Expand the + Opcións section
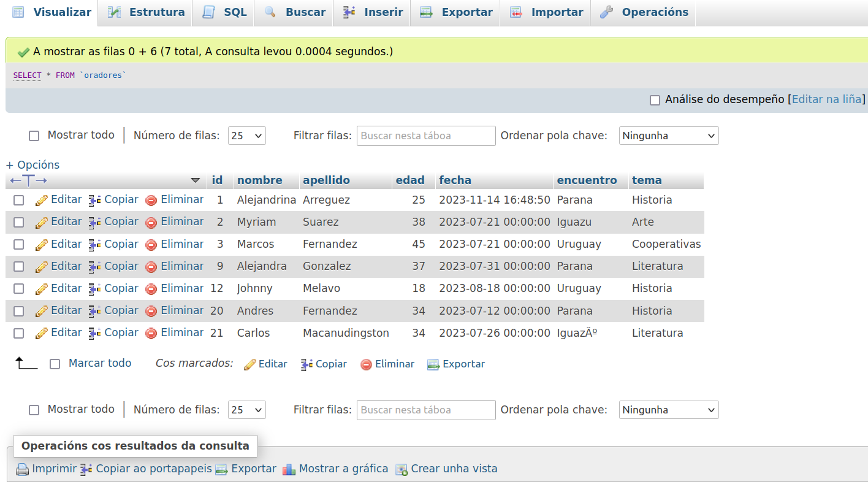 click(x=33, y=165)
